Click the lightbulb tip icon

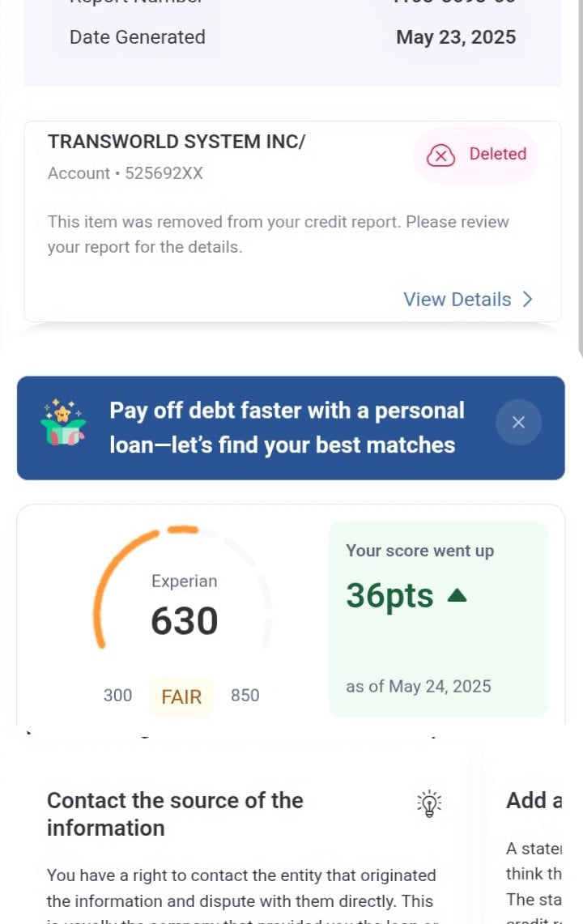click(429, 802)
